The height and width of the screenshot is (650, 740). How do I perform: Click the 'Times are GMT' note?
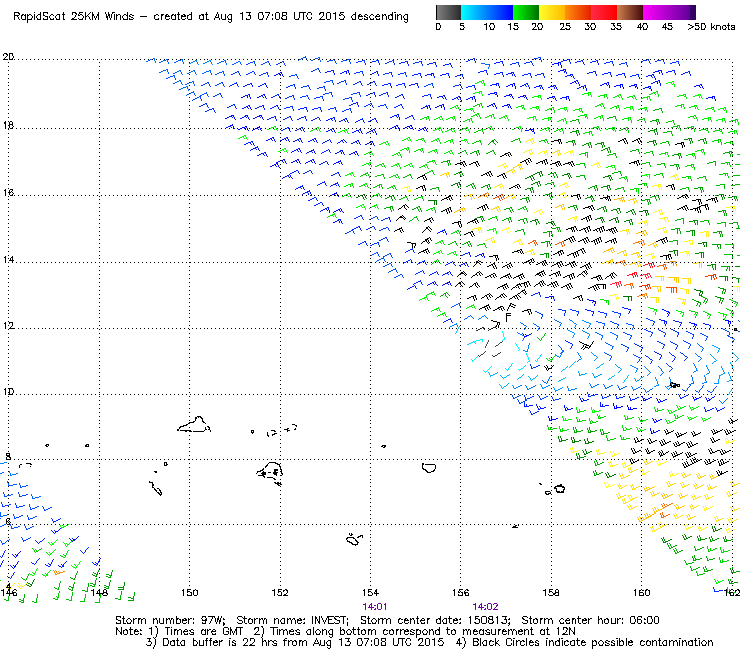[x=204, y=632]
